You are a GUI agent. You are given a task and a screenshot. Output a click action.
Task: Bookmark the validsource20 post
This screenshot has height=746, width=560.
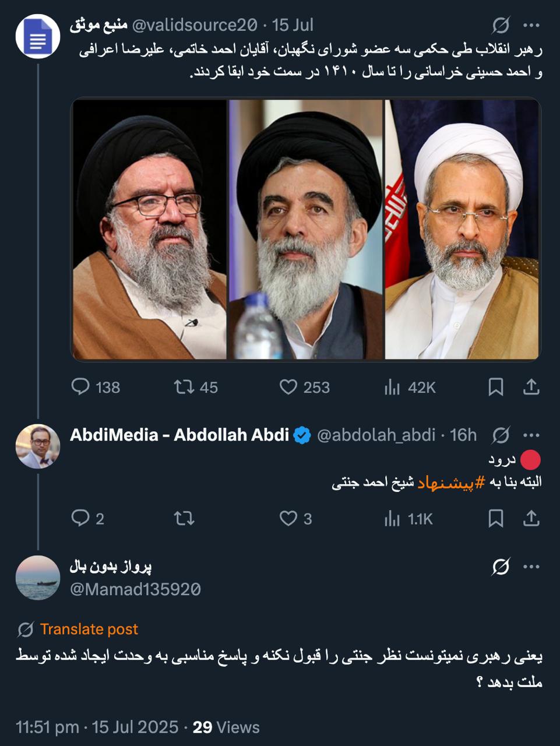(496, 387)
